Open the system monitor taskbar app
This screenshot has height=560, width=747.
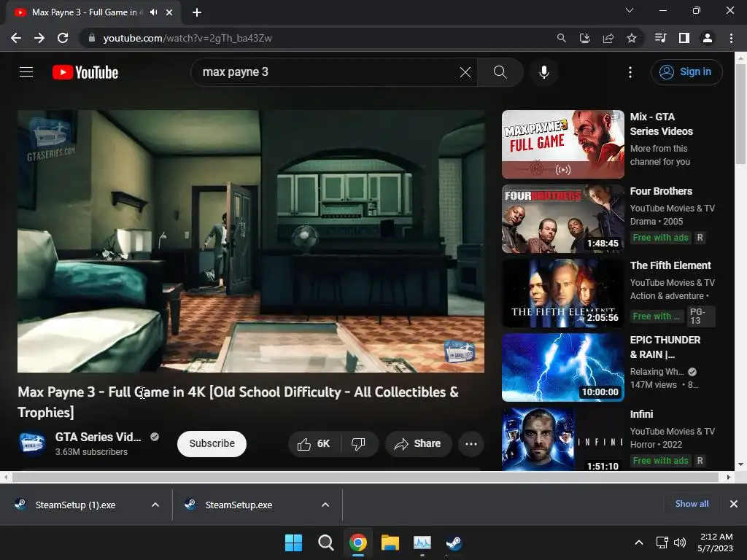(x=422, y=542)
